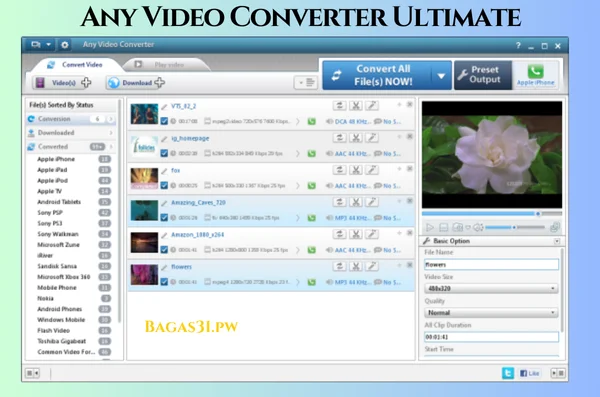Adjust the player volume slider
Image resolution: width=600 pixels, height=397 pixels.
click(x=515, y=227)
